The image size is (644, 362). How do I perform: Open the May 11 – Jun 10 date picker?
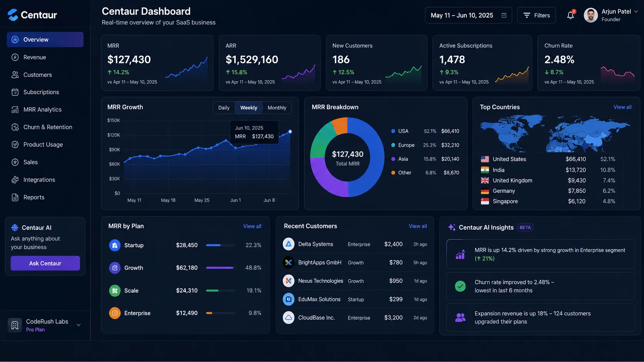click(x=468, y=15)
